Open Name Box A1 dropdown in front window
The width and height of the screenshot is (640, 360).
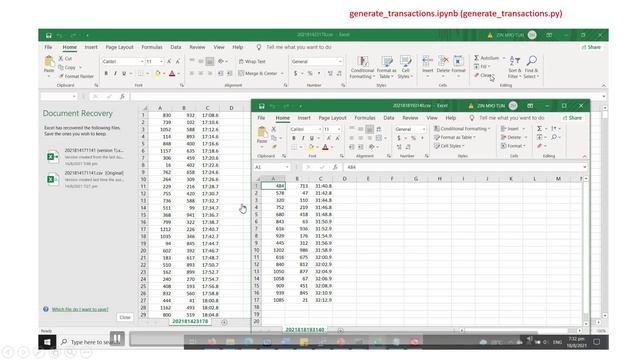(x=287, y=167)
